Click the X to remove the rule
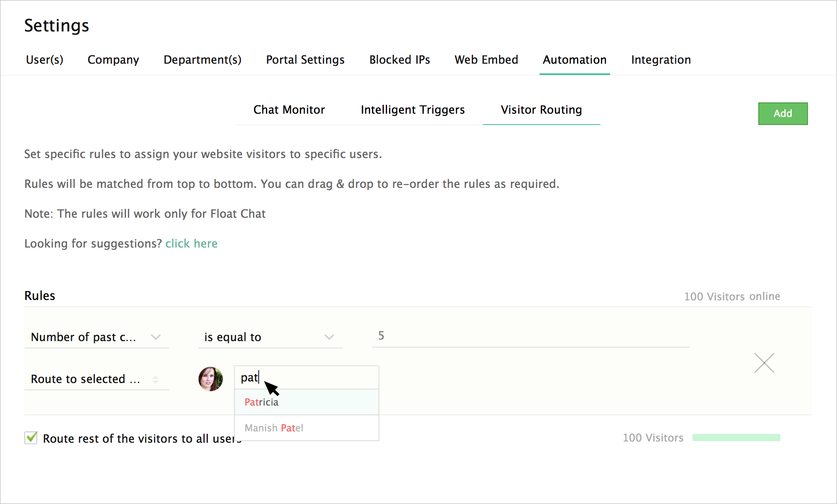 [764, 363]
